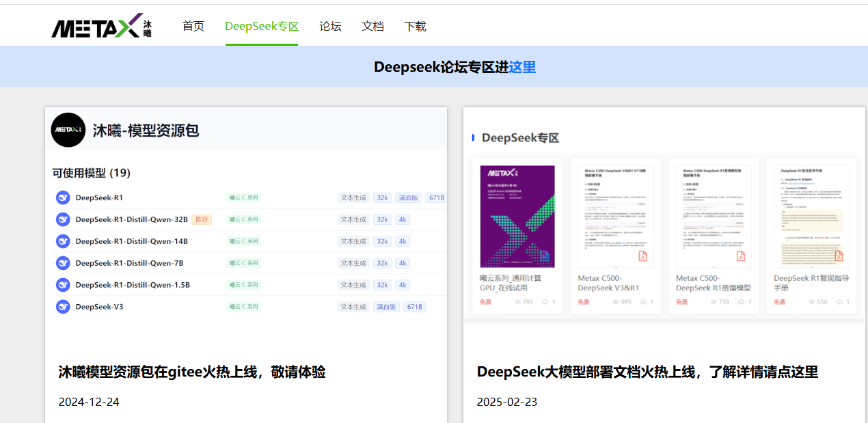Open the purple 曦云系列 cover thumbnail

pos(517,216)
